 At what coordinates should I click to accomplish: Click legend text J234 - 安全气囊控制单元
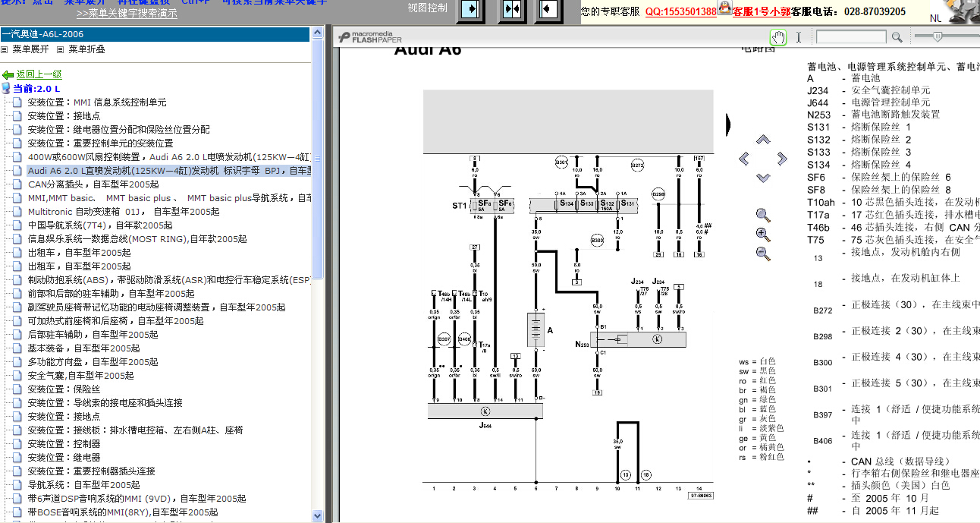[868, 90]
